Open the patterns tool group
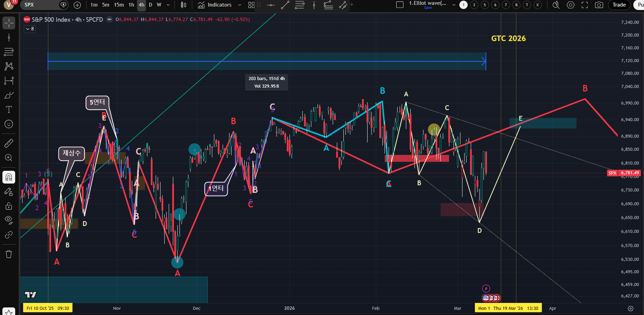This screenshot has width=644, height=315. click(9, 66)
